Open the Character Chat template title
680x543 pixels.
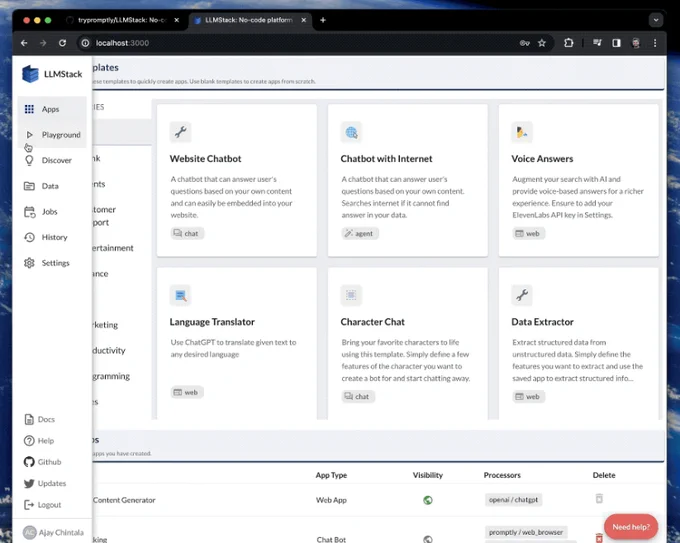point(372,322)
